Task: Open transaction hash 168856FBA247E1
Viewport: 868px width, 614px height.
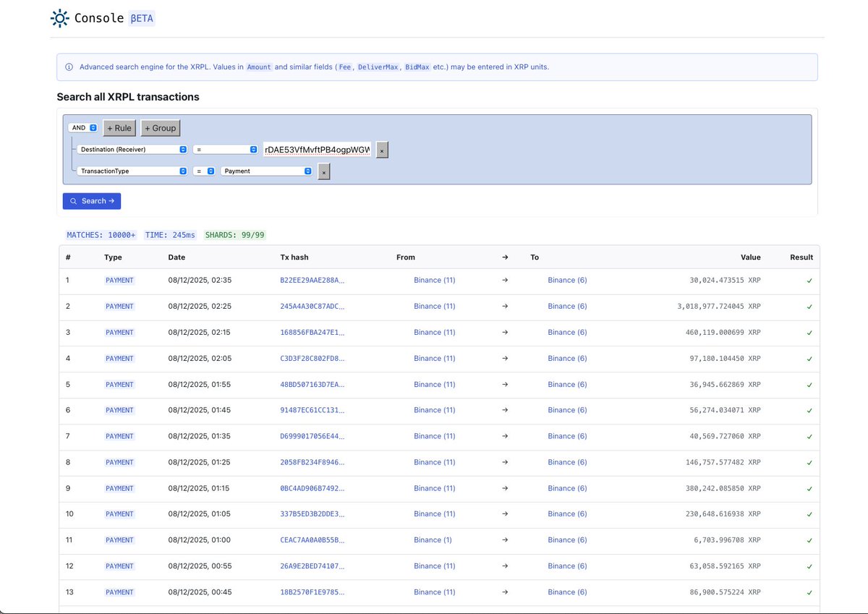Action: (312, 332)
